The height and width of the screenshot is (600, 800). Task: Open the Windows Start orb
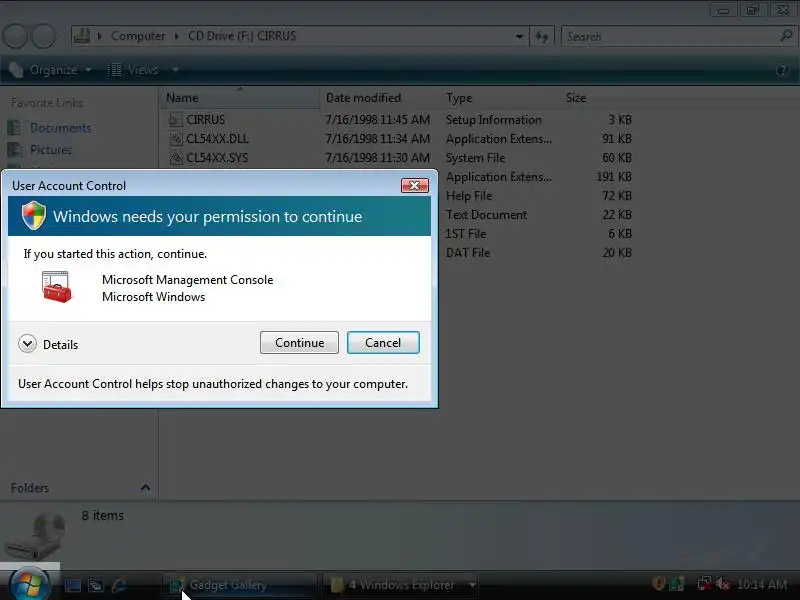pyautogui.click(x=30, y=583)
